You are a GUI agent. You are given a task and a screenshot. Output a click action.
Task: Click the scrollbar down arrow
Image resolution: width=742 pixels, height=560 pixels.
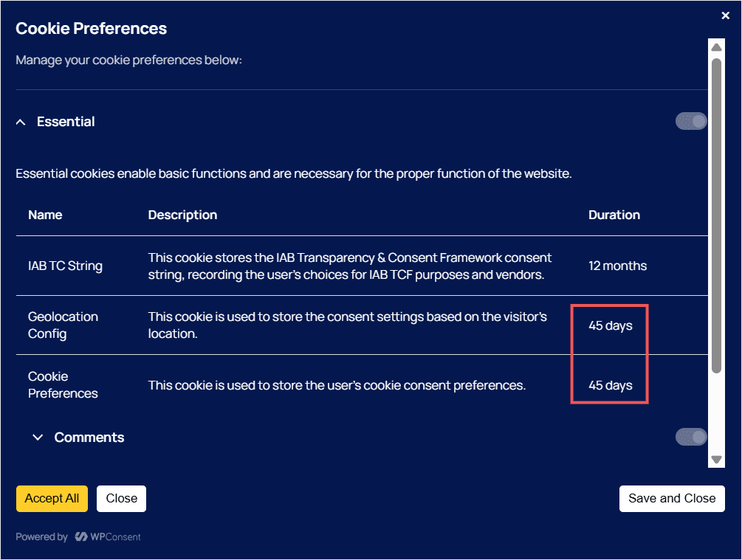point(716,459)
